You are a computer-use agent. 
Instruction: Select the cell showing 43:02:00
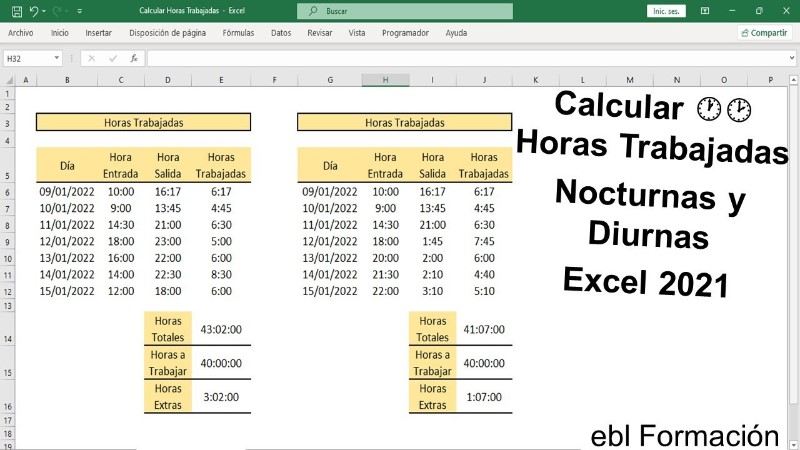[221, 329]
